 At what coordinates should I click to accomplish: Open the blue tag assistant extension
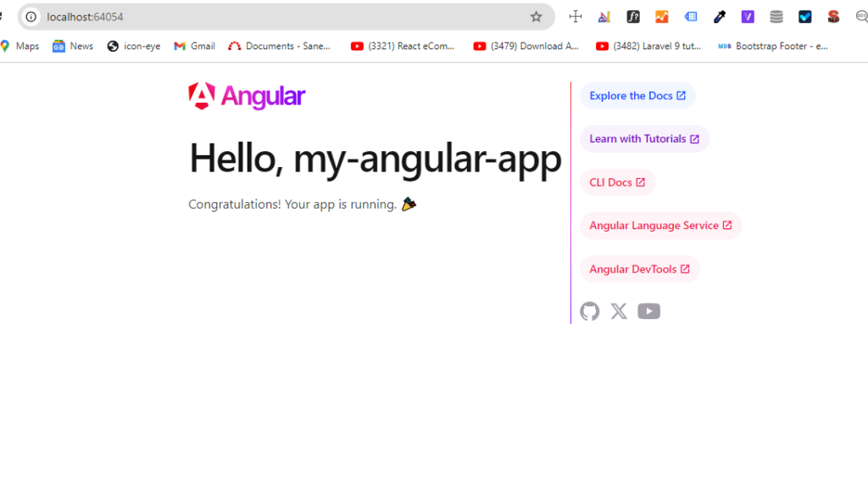click(690, 17)
